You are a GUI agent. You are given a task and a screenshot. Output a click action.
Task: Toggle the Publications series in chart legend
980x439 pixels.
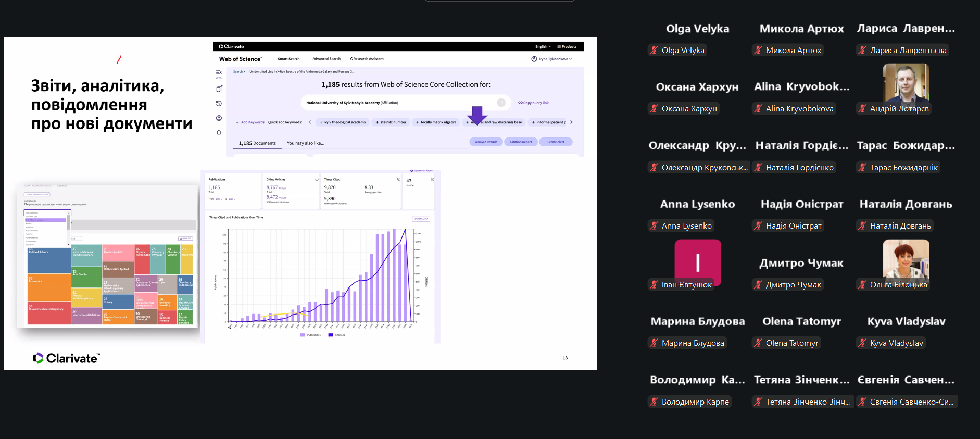pos(311,335)
